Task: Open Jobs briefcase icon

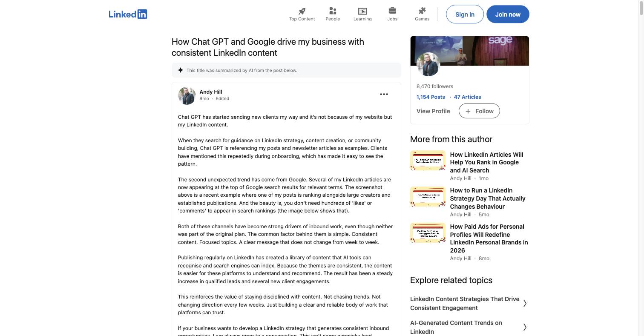Action: coord(392,11)
